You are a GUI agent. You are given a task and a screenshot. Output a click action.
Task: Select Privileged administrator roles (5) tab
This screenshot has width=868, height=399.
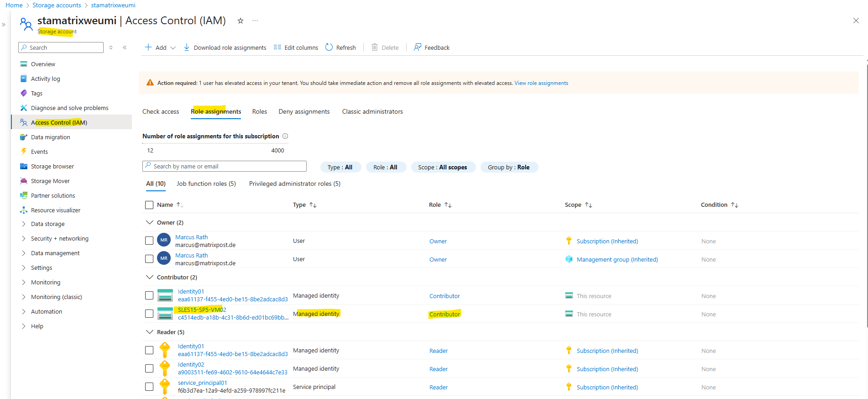(x=295, y=184)
